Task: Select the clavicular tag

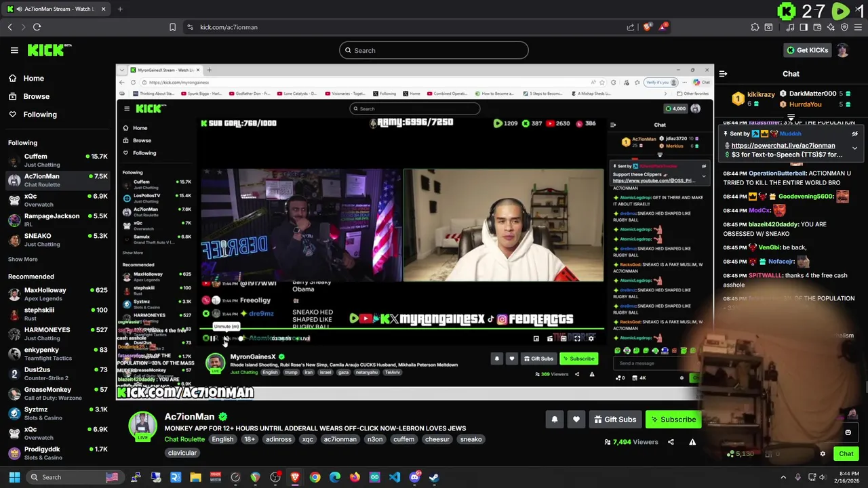Action: 182,453
